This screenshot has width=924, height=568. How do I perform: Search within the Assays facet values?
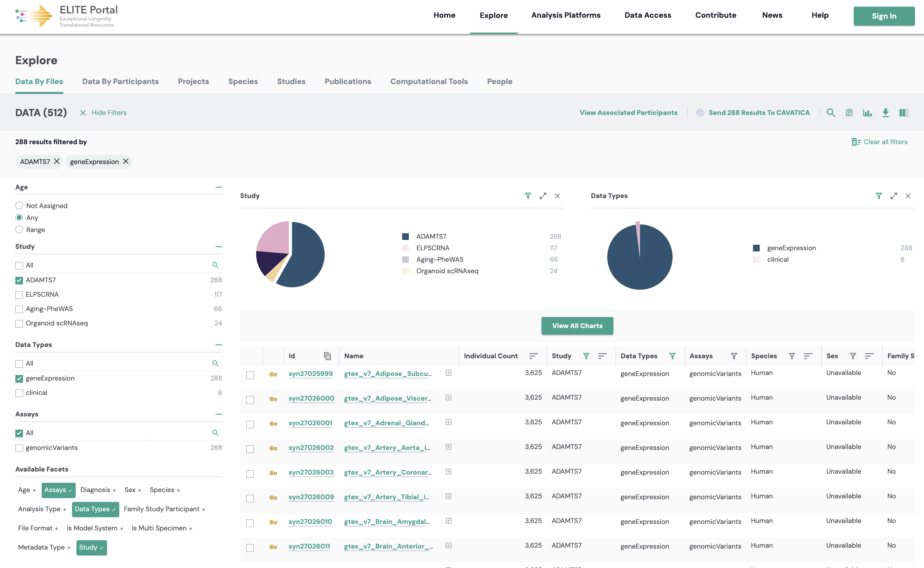coord(215,433)
